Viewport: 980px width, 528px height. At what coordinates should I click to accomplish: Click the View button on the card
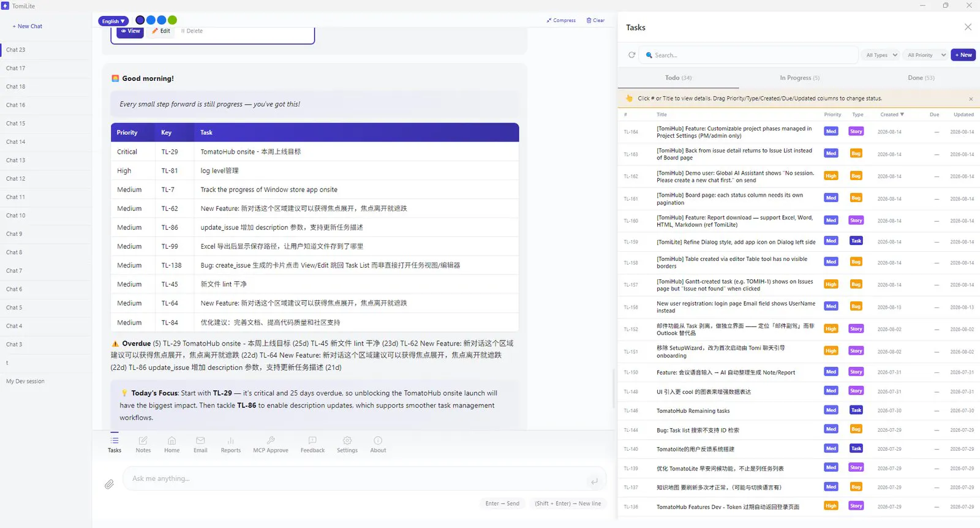click(x=130, y=31)
